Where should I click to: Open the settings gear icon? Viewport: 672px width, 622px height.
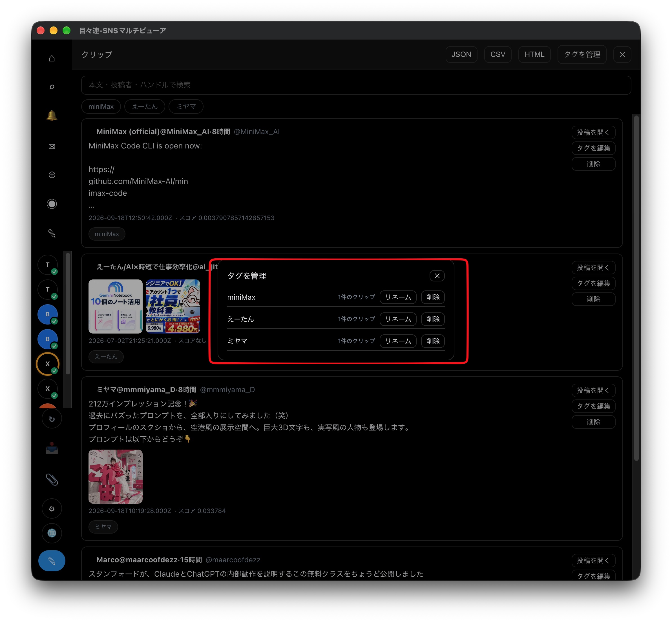52,508
